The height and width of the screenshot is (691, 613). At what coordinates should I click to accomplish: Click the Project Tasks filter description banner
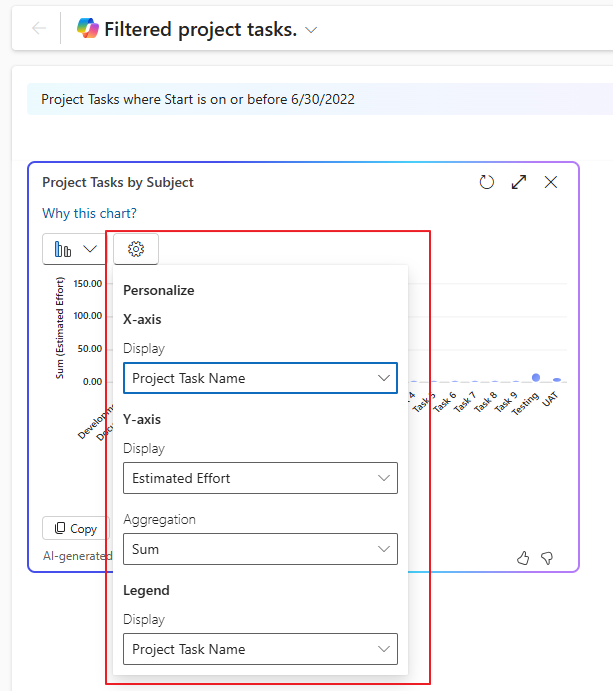(198, 99)
